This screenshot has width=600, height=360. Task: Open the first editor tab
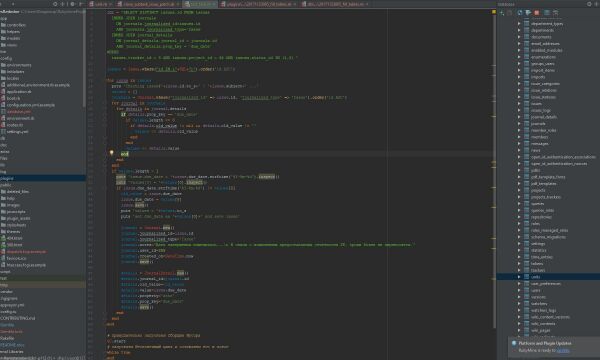tap(100, 4)
